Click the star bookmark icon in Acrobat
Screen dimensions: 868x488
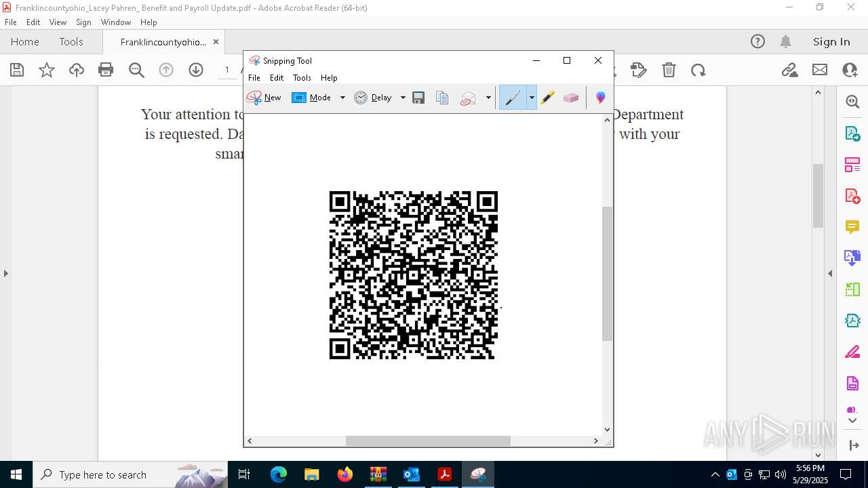(x=47, y=70)
